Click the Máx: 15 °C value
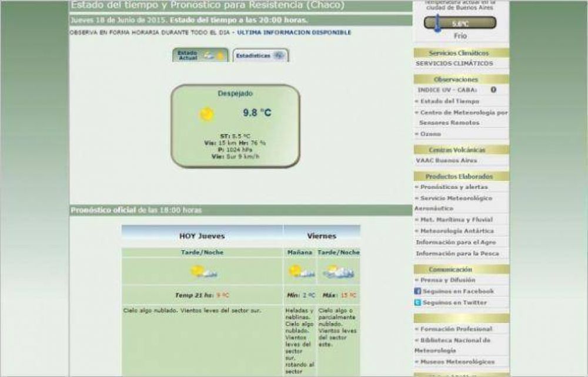The width and height of the screenshot is (588, 377). [x=339, y=295]
